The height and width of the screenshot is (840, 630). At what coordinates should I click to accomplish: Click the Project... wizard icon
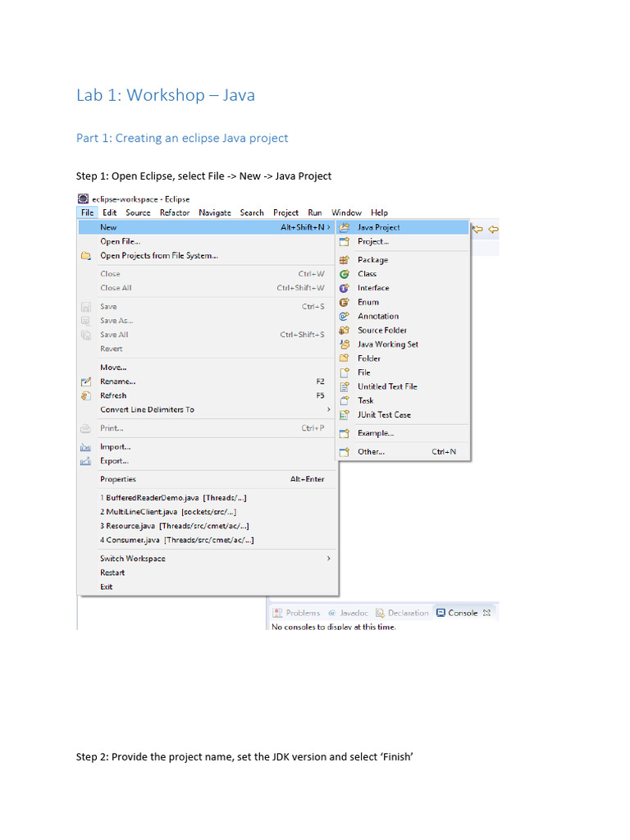(x=345, y=242)
